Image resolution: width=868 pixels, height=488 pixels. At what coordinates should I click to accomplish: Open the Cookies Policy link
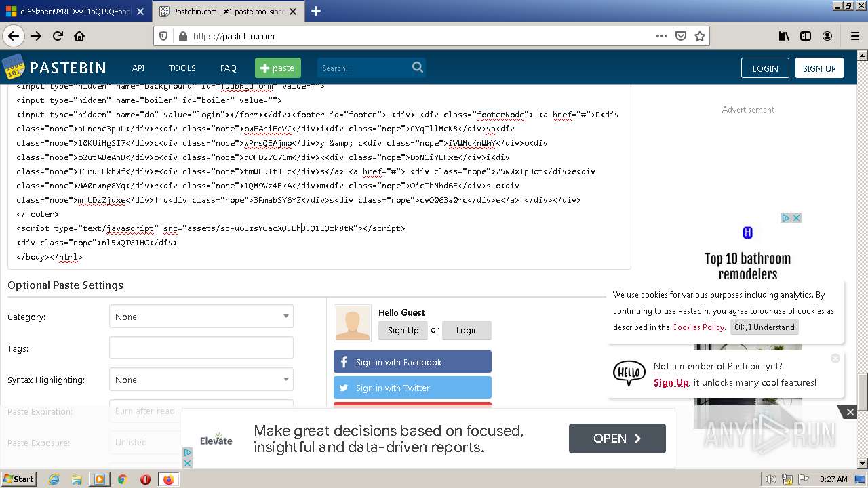[698, 327]
